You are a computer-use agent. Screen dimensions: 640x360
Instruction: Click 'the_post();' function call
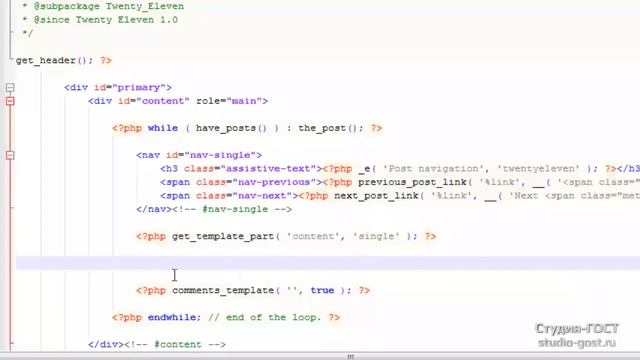click(331, 128)
